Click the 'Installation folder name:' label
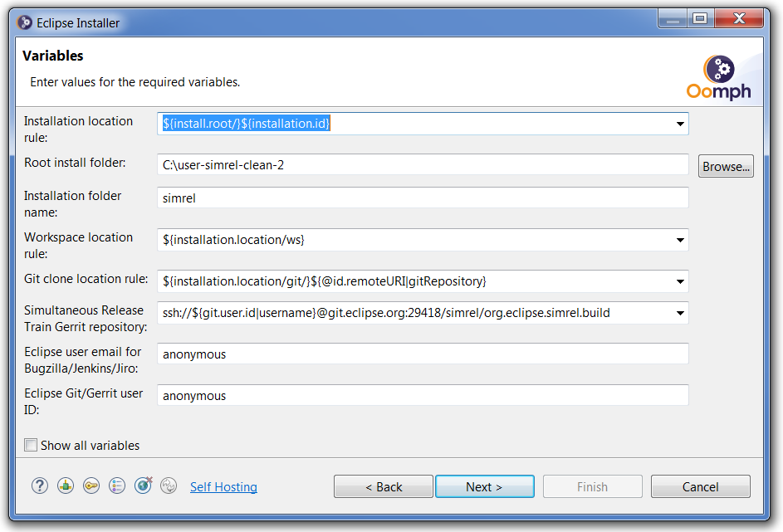The width and height of the screenshot is (783, 532). [x=72, y=203]
